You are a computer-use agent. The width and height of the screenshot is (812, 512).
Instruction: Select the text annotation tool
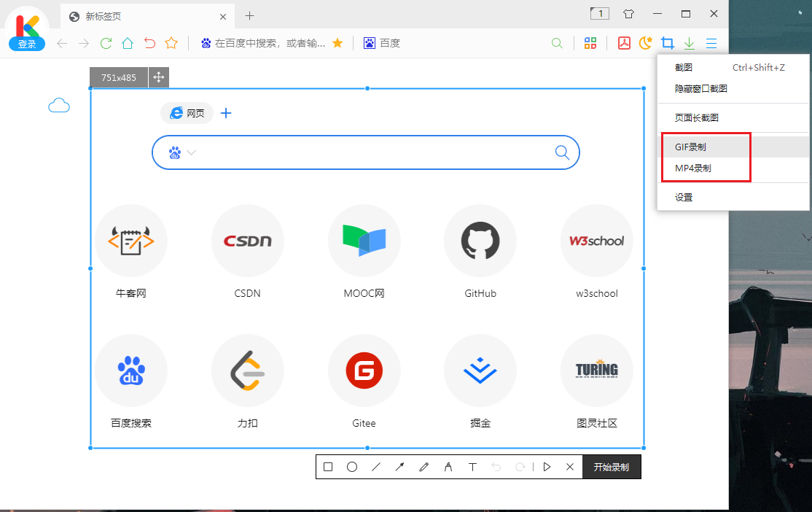pyautogui.click(x=472, y=467)
